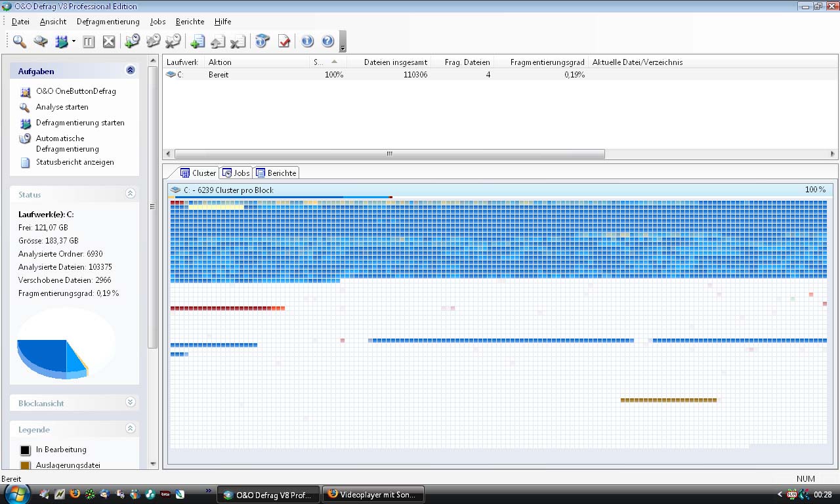Open the dropdown arrow beside the defrag icon
840x504 pixels.
pyautogui.click(x=74, y=41)
